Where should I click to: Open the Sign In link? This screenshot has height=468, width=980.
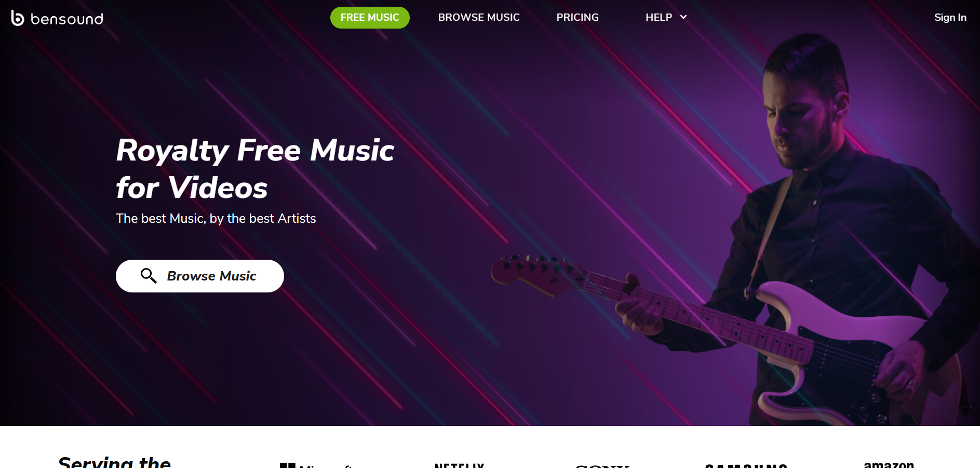pos(950,17)
